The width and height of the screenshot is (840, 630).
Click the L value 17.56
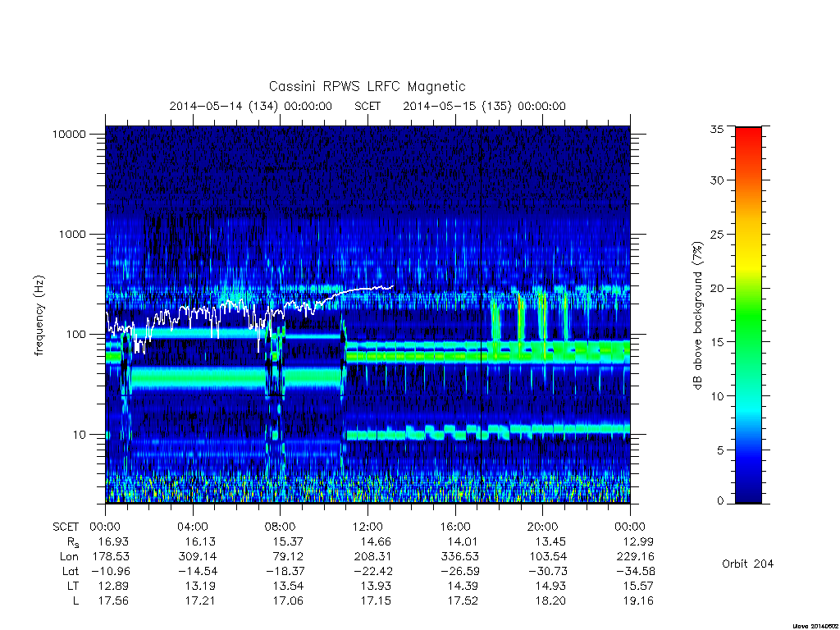pos(113,601)
